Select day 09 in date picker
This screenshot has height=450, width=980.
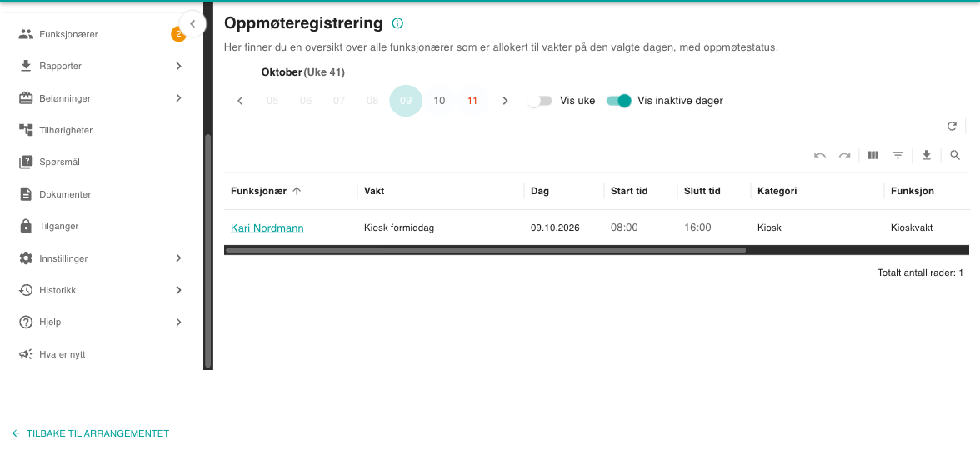coord(407,101)
